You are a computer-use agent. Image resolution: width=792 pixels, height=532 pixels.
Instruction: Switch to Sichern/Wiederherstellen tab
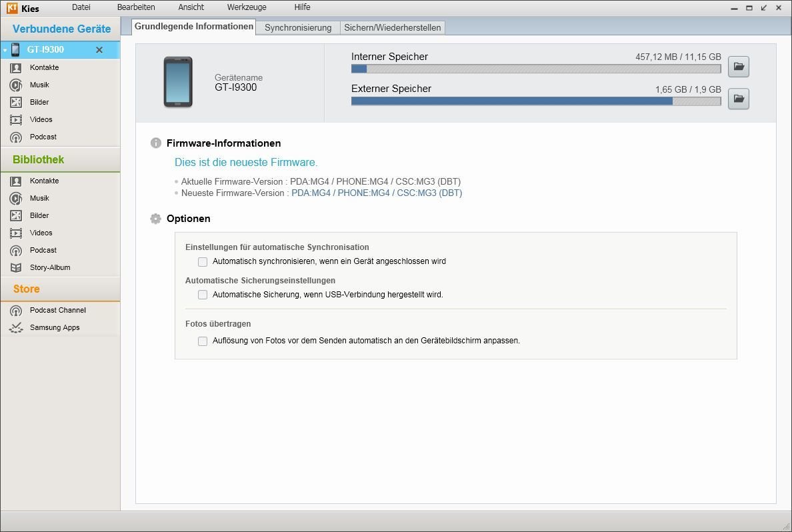pyautogui.click(x=392, y=28)
